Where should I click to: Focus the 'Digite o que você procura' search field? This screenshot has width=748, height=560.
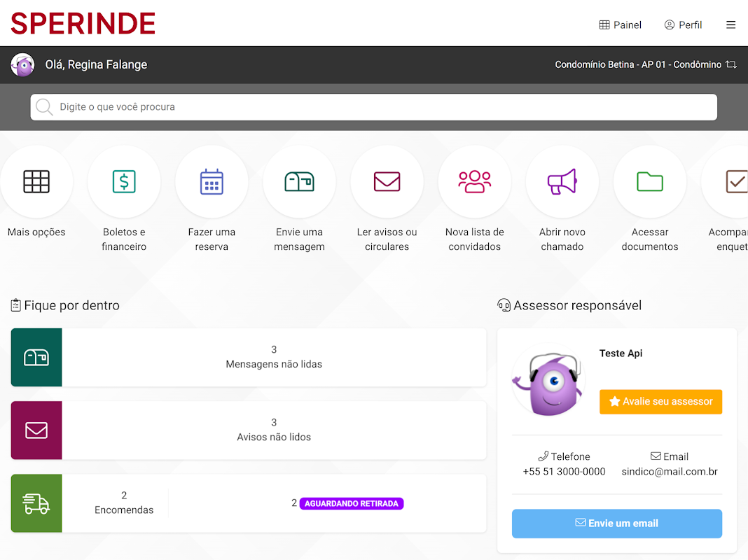click(x=373, y=107)
